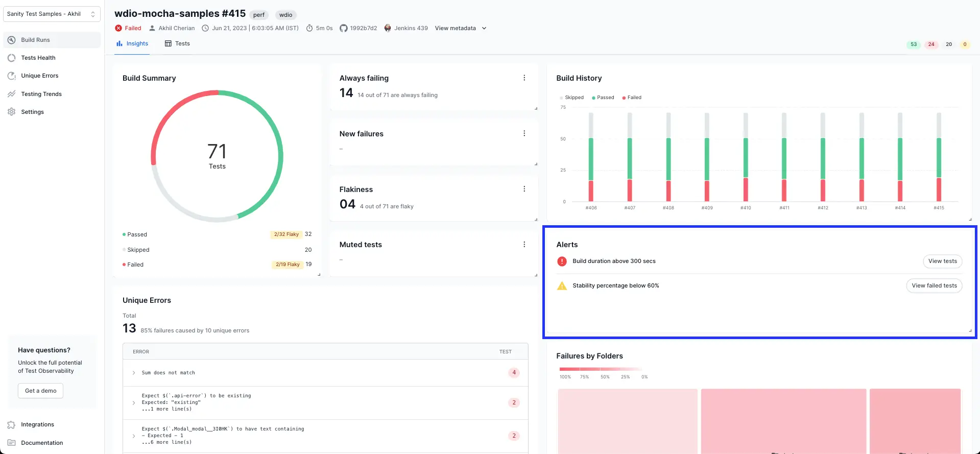This screenshot has width=980, height=454.
Task: Click the first Failures by Folders tile
Action: click(x=628, y=421)
